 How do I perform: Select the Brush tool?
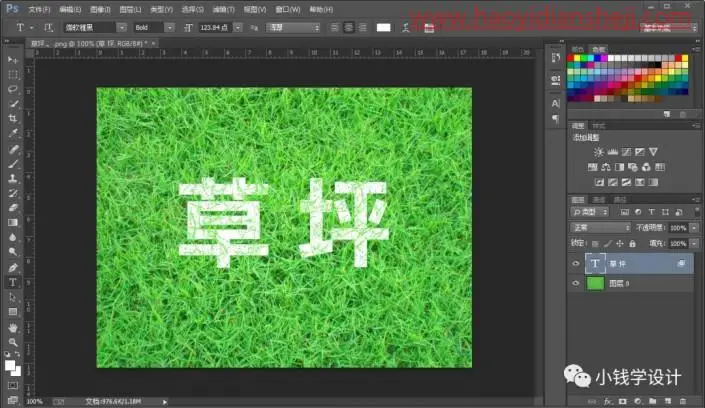(13, 164)
